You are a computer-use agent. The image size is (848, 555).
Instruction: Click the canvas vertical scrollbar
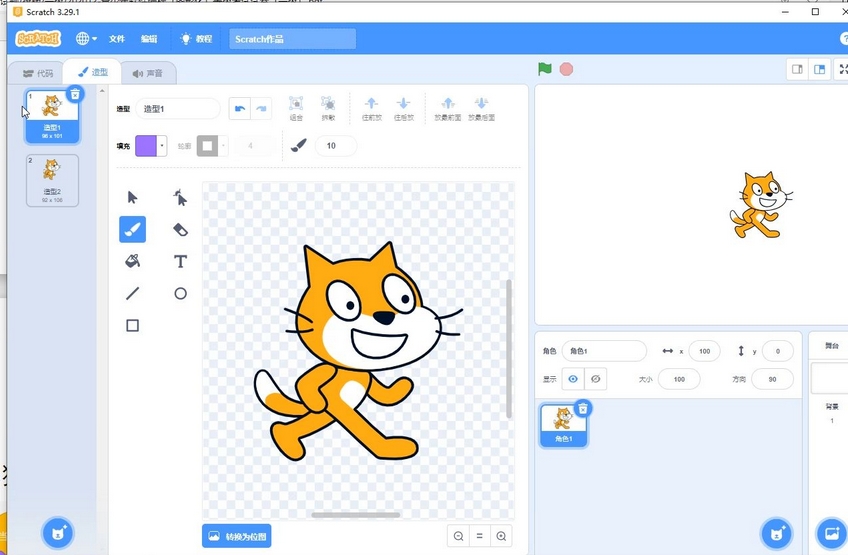tap(508, 348)
